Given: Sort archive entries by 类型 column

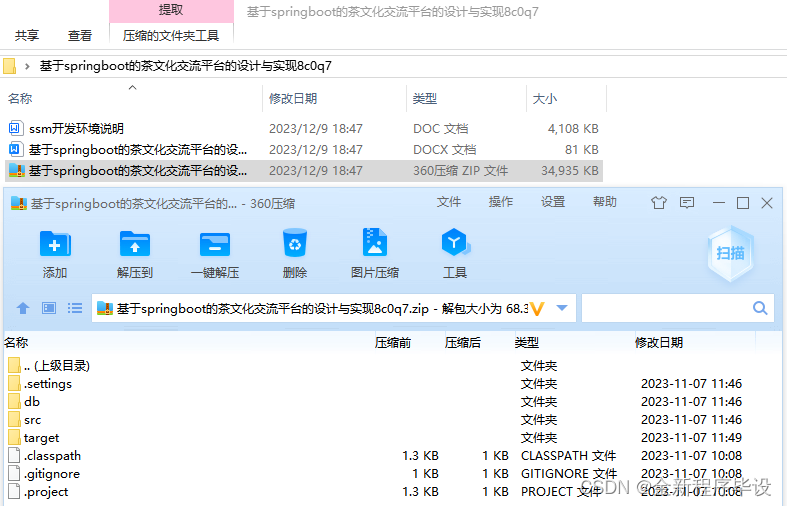Looking at the screenshot, I should coord(527,342).
